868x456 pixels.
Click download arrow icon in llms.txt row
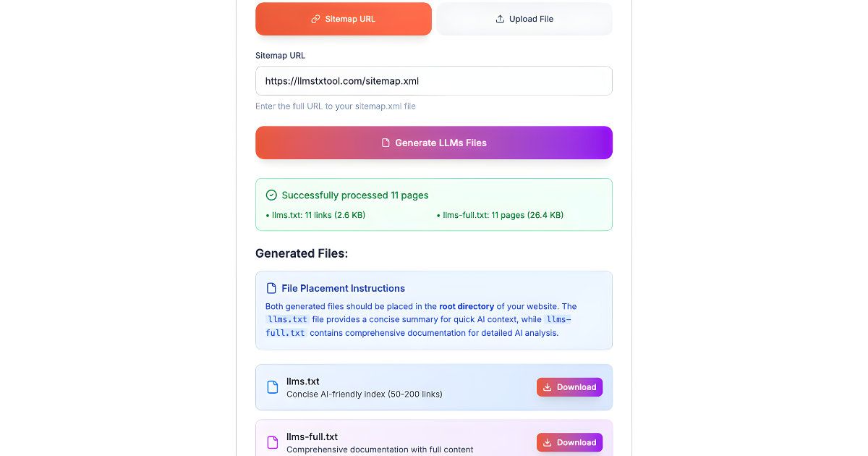tap(548, 387)
